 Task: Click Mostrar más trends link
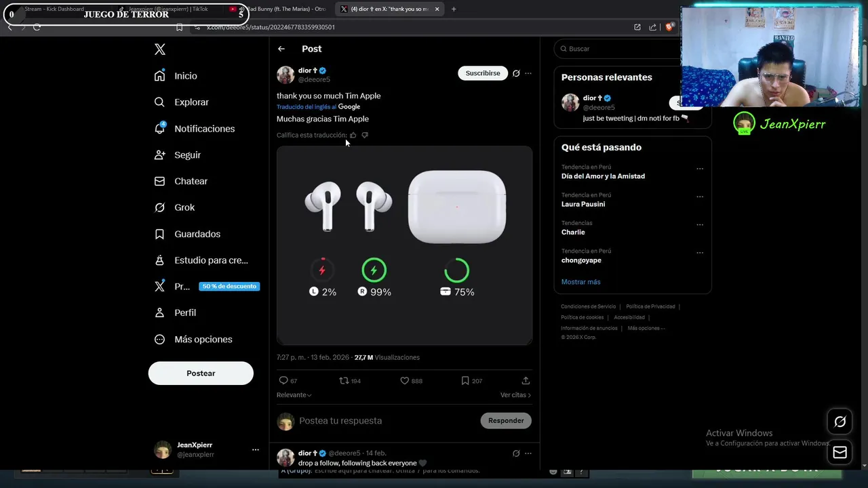pos(580,282)
